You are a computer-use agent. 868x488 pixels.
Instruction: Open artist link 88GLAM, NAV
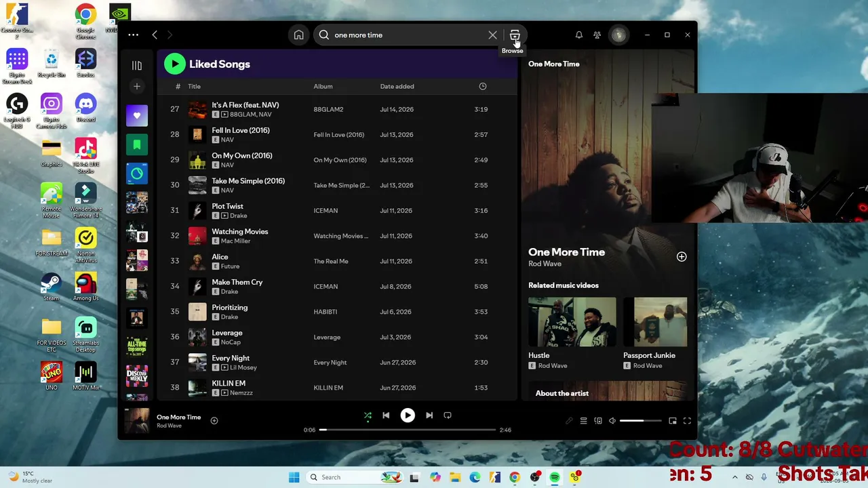tap(250, 115)
